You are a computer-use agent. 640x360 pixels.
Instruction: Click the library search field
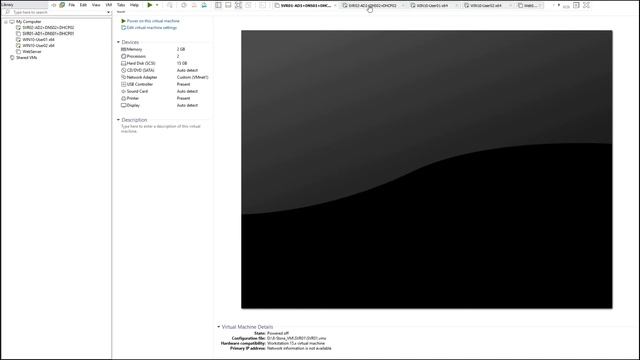point(57,12)
